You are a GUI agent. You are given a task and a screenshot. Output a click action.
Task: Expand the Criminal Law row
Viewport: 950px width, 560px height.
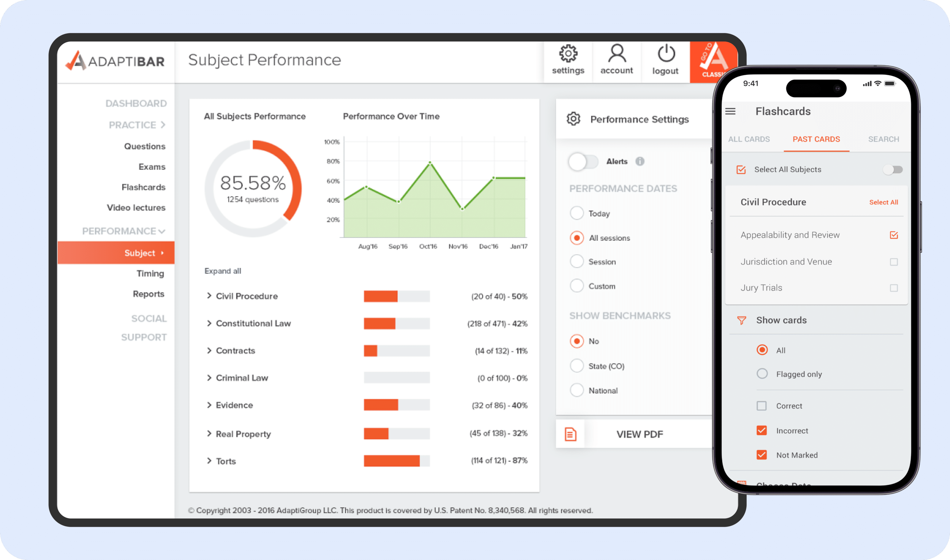pyautogui.click(x=209, y=378)
